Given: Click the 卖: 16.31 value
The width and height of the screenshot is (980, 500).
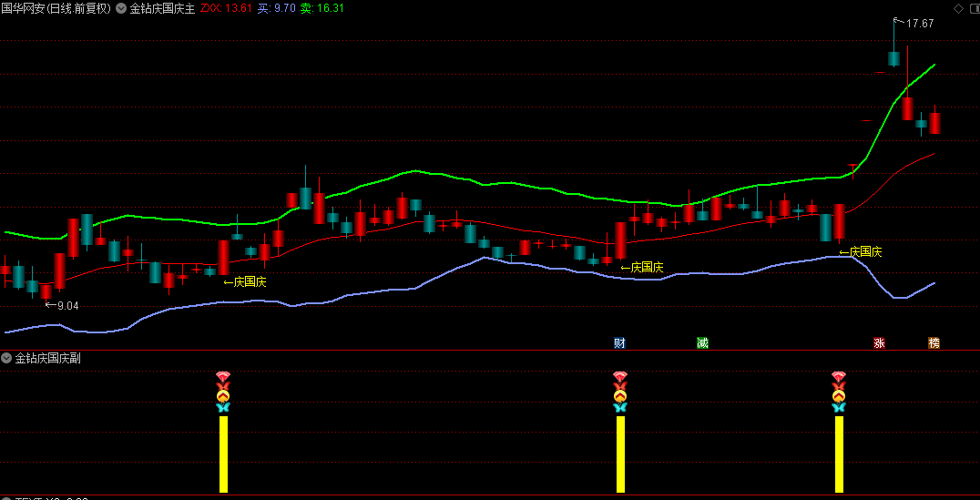Looking at the screenshot, I should (x=322, y=9).
